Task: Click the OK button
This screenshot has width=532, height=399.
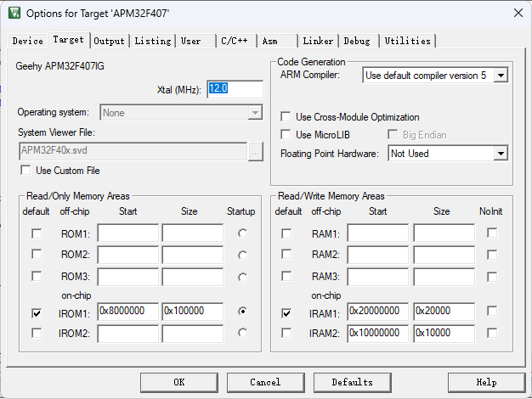Action: coord(179,383)
